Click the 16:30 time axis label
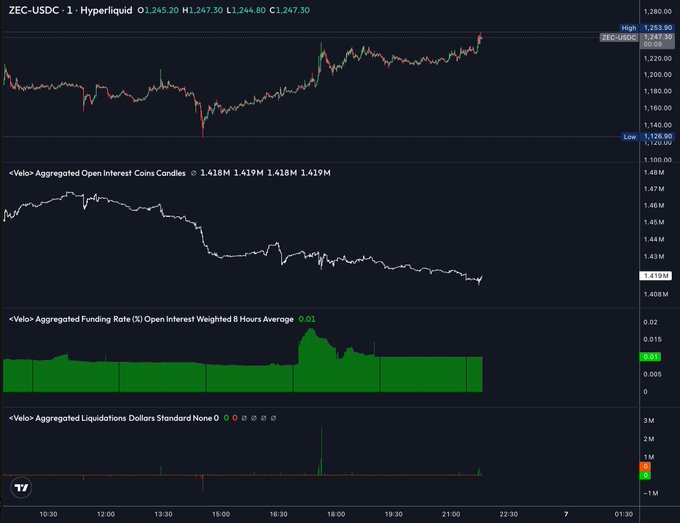The height and width of the screenshot is (523, 680). coord(278,514)
